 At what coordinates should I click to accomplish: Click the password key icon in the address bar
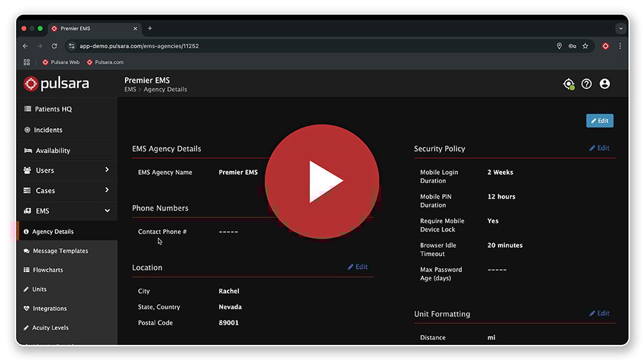click(x=572, y=46)
